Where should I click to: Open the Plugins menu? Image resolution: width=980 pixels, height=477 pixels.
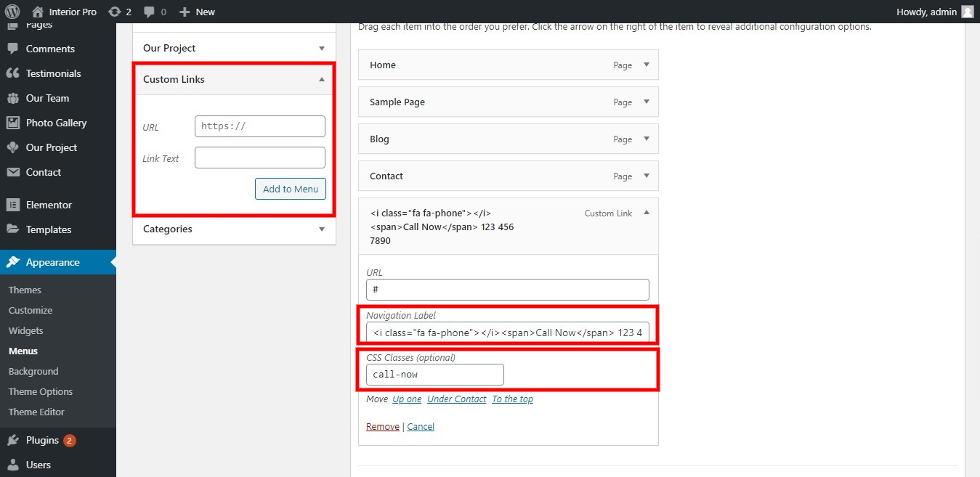42,440
